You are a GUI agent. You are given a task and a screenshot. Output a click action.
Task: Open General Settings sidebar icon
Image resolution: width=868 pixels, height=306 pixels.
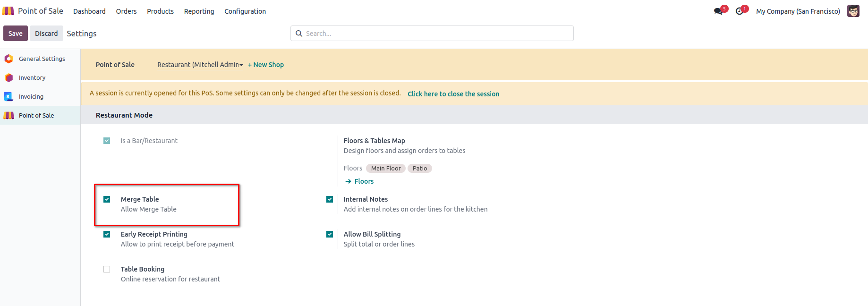(9, 59)
